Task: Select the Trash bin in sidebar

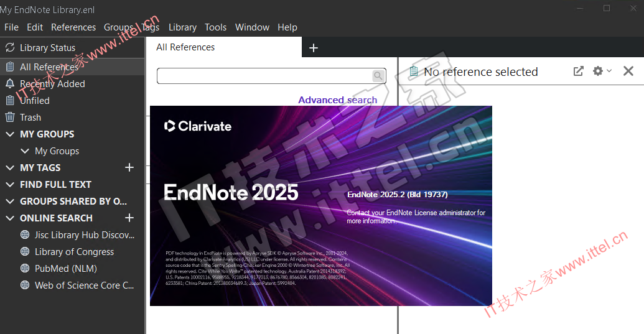Action: (30, 117)
